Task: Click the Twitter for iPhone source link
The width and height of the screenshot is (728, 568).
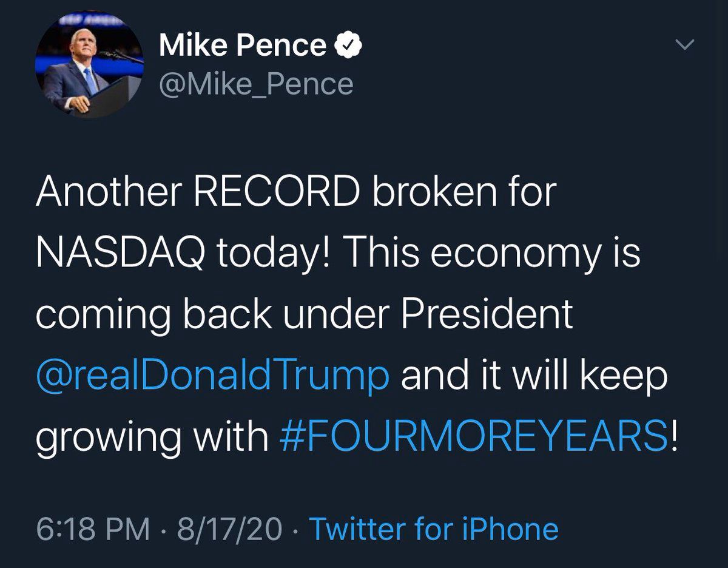Action: (433, 529)
